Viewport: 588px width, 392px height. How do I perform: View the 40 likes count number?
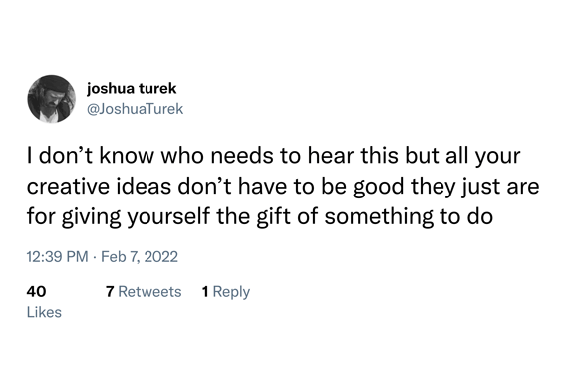(x=36, y=291)
